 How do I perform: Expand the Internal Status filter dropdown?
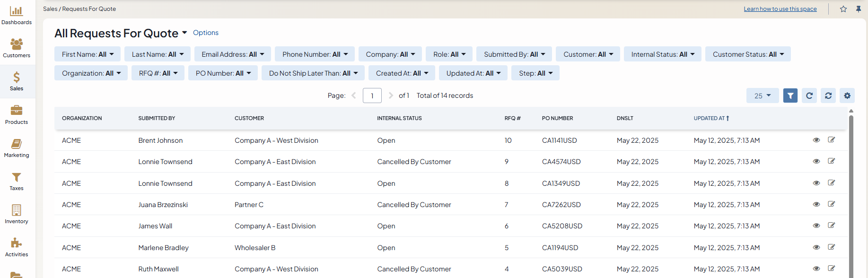click(663, 54)
